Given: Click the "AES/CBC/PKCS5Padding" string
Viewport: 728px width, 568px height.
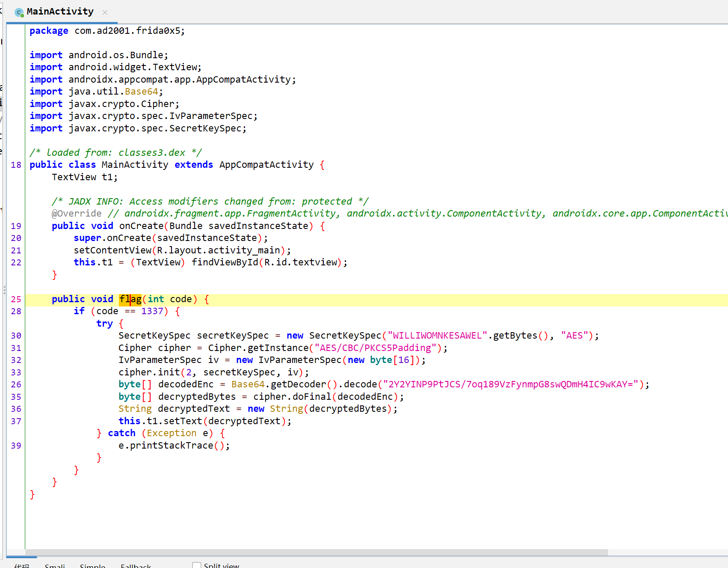Looking at the screenshot, I should pyautogui.click(x=375, y=348).
